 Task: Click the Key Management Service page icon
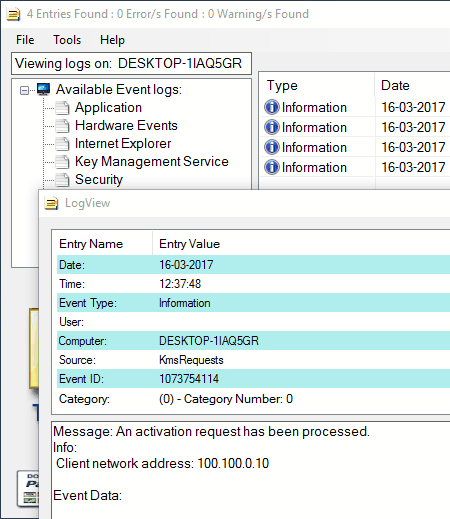pos(62,162)
